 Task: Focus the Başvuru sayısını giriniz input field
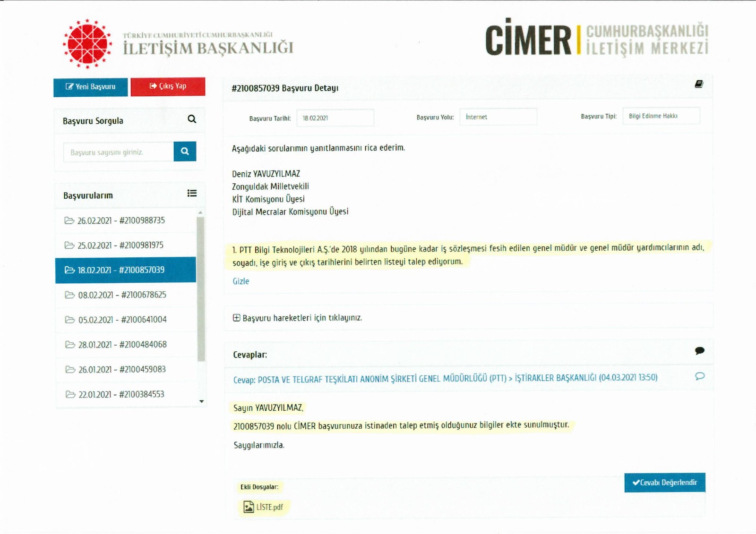pos(118,152)
